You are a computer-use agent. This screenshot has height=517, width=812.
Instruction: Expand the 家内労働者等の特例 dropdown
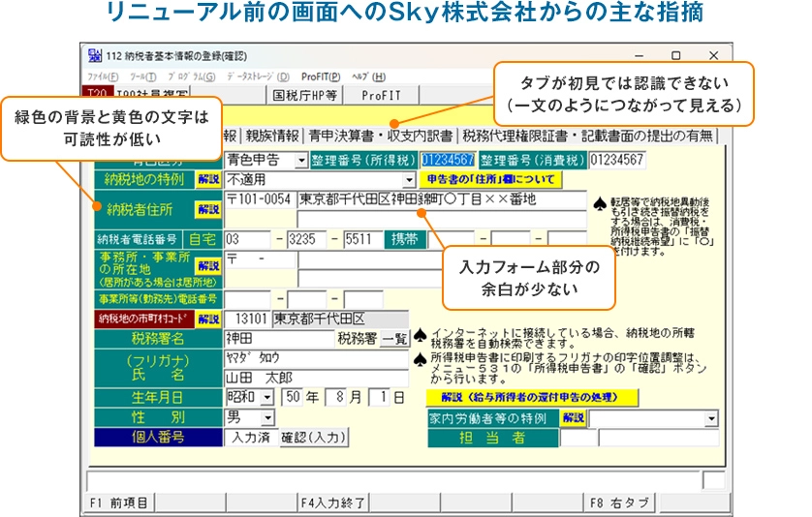click(x=711, y=418)
